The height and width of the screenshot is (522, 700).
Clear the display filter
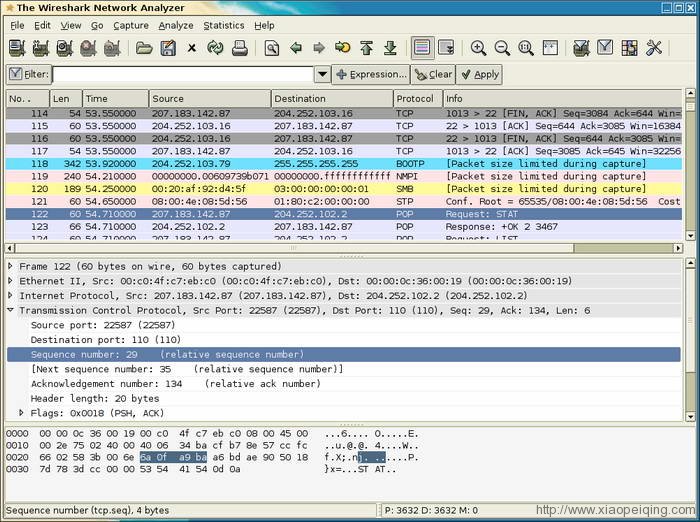[433, 74]
